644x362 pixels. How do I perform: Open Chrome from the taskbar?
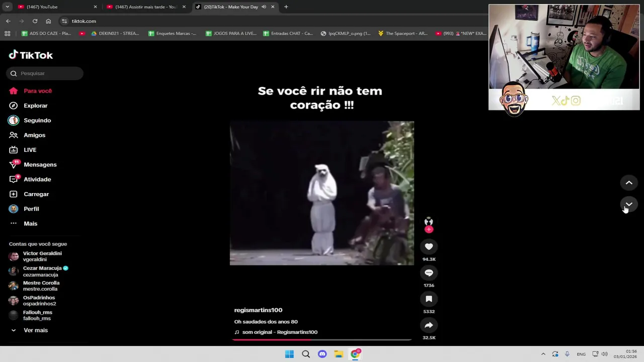(355, 354)
